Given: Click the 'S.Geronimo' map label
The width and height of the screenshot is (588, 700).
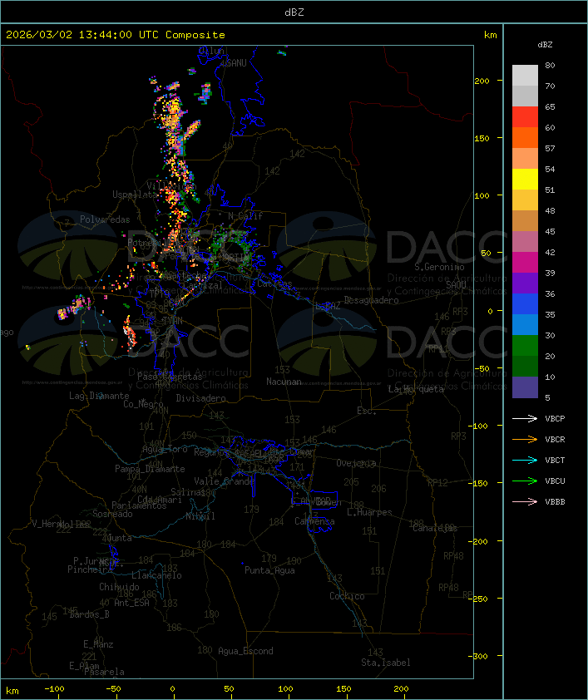Looking at the screenshot, I should click(x=439, y=267).
